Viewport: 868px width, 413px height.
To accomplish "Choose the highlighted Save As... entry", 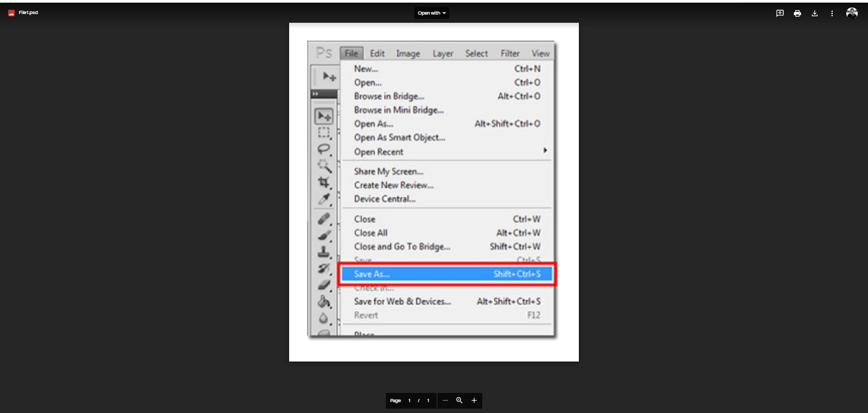I will tap(447, 274).
